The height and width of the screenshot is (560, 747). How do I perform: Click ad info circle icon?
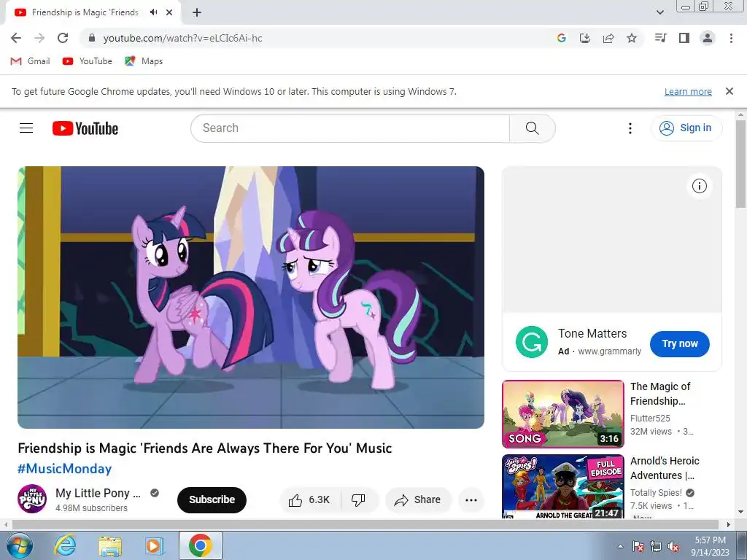[700, 186]
